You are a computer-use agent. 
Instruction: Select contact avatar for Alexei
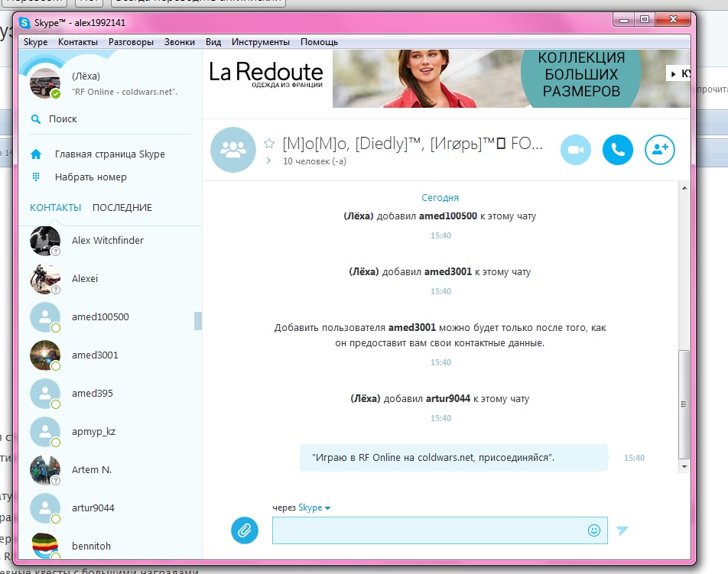pos(45,279)
